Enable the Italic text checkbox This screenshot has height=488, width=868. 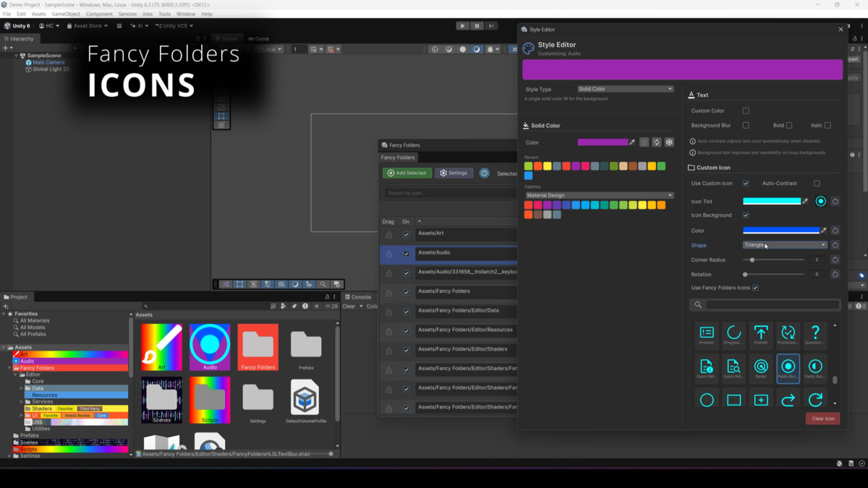coord(827,125)
